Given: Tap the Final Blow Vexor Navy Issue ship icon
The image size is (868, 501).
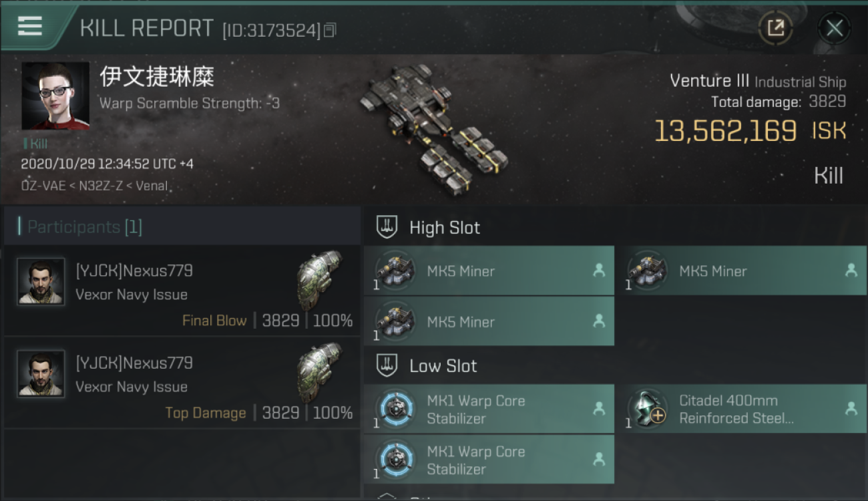Looking at the screenshot, I should click(x=319, y=279).
